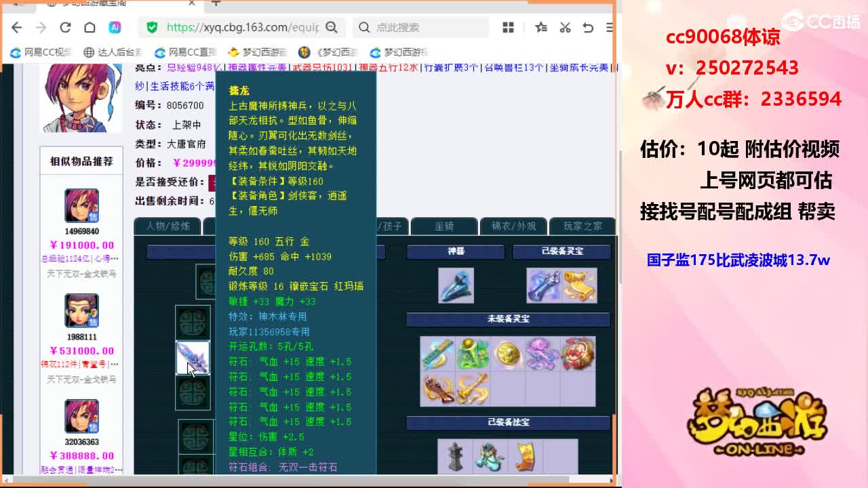Click the 武器总伤1031 highlight text
This screenshot has height=488, width=868.
click(322, 68)
